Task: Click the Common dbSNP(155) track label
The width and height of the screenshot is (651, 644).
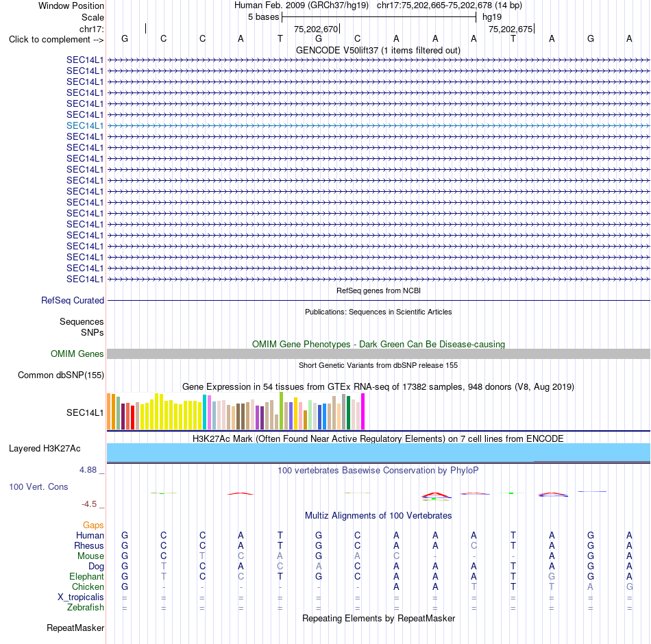Action: [60, 375]
